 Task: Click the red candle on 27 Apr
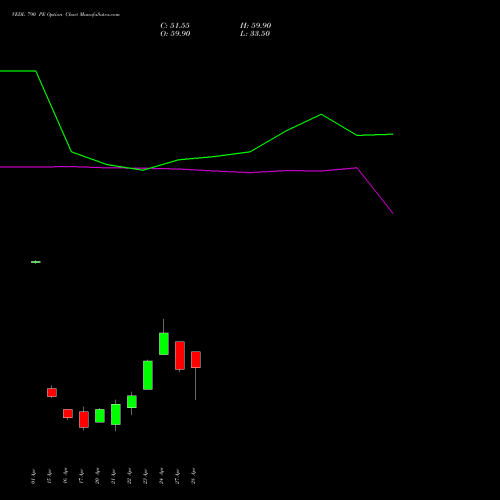[x=180, y=356]
